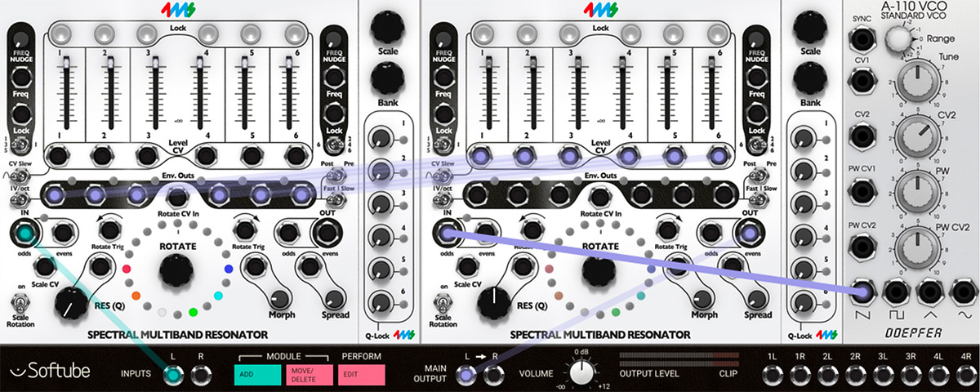Click the IN jack on the right resonator

448,234
